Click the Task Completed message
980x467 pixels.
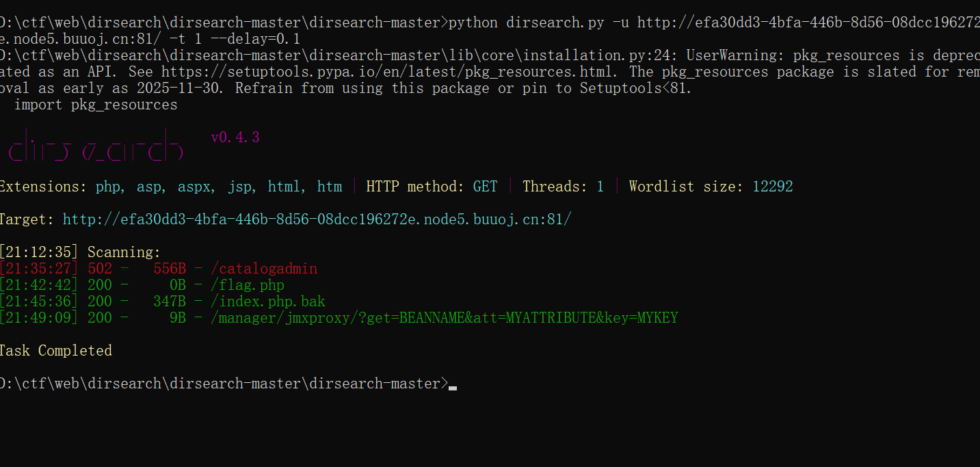[x=55, y=351]
